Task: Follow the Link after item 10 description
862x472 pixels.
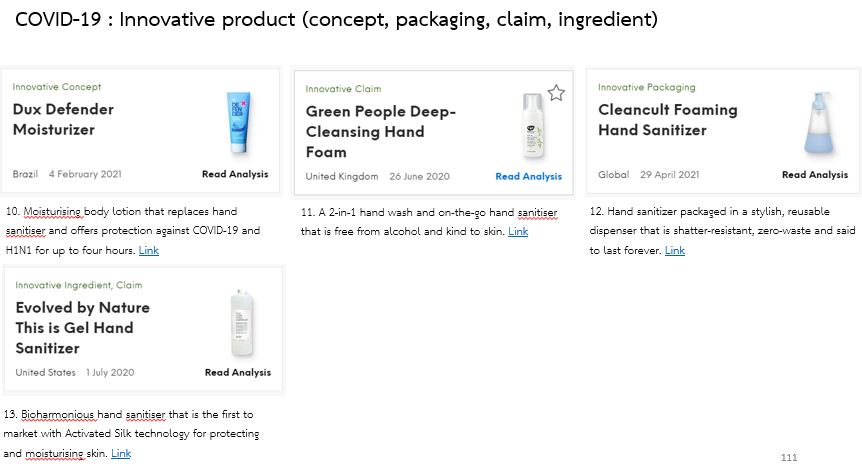Action: pos(148,251)
